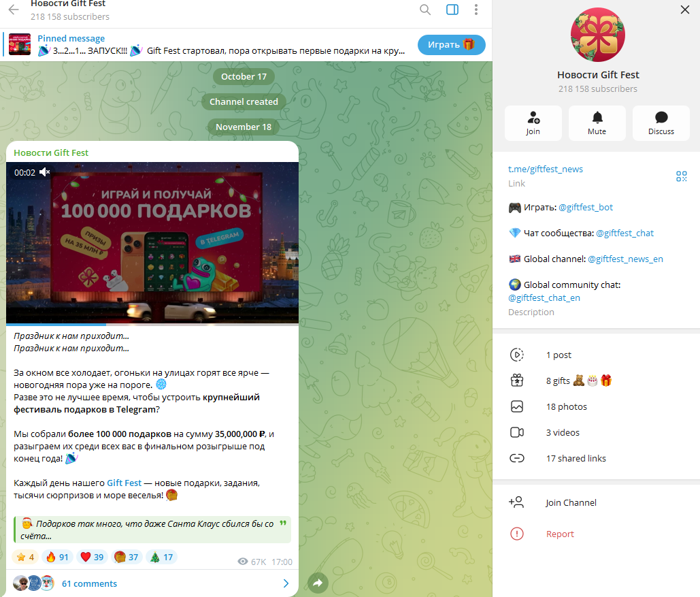Share the post with forward arrow
The height and width of the screenshot is (597, 700).
pos(318,583)
